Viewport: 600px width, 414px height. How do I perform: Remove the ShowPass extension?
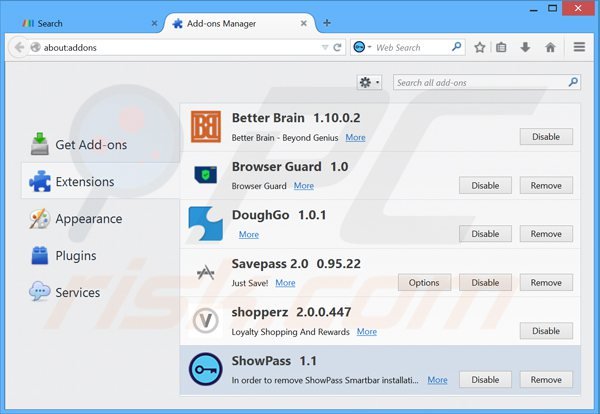(546, 380)
